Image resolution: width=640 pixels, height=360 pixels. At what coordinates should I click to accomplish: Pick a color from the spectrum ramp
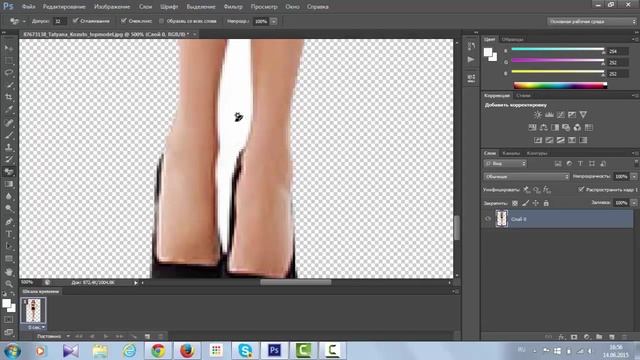(560, 85)
